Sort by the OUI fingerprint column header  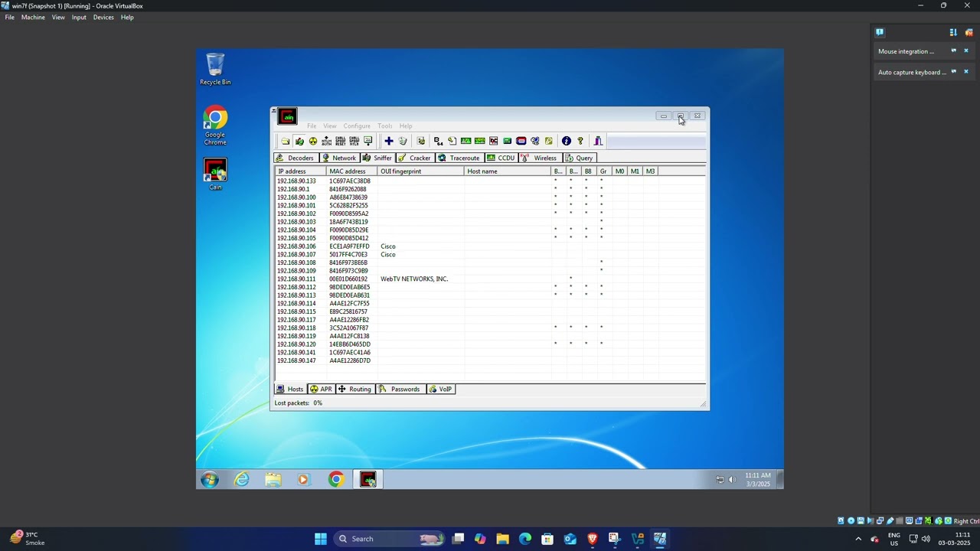pyautogui.click(x=421, y=171)
